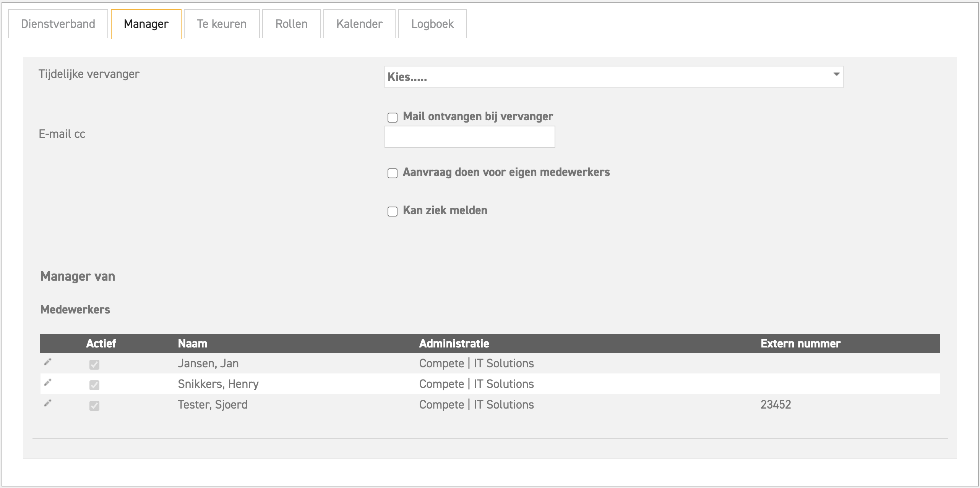The image size is (980, 488).
Task: Toggle Actief checkbox for Tester, Sjoerd
Action: point(94,406)
